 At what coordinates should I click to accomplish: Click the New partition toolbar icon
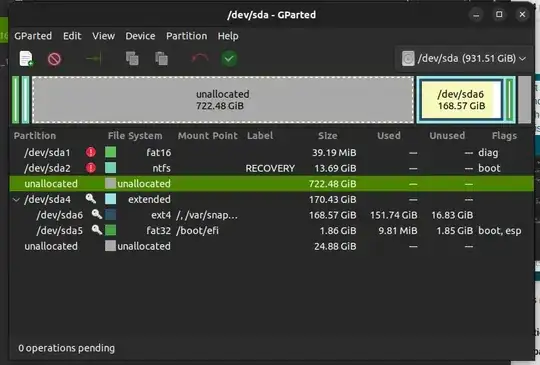[26, 59]
